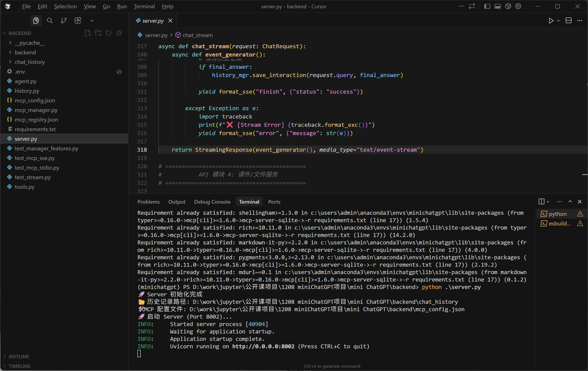The width and height of the screenshot is (588, 371).
Task: Refresh the BACKEND explorer
Action: [109, 33]
